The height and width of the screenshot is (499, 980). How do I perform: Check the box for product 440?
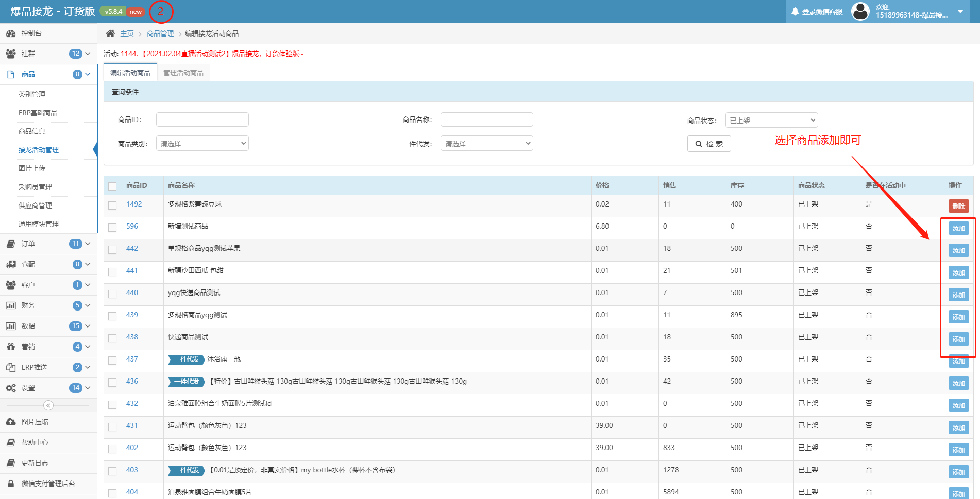(x=112, y=294)
